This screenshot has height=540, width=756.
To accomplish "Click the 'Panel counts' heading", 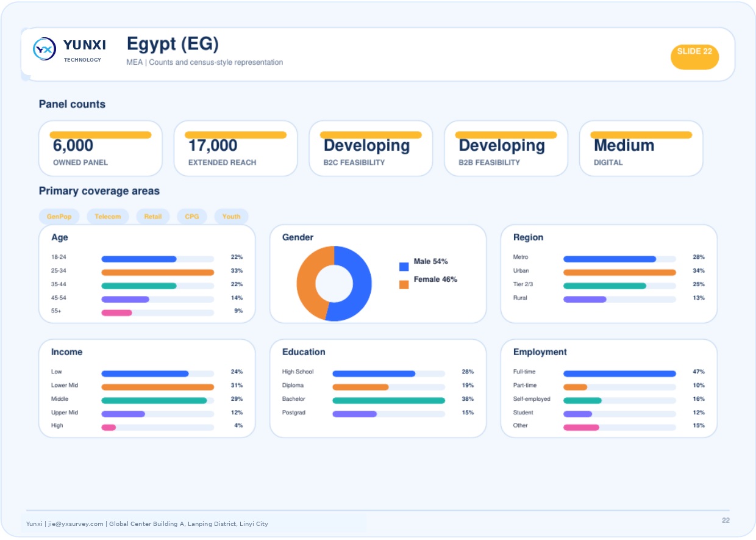I will [72, 104].
